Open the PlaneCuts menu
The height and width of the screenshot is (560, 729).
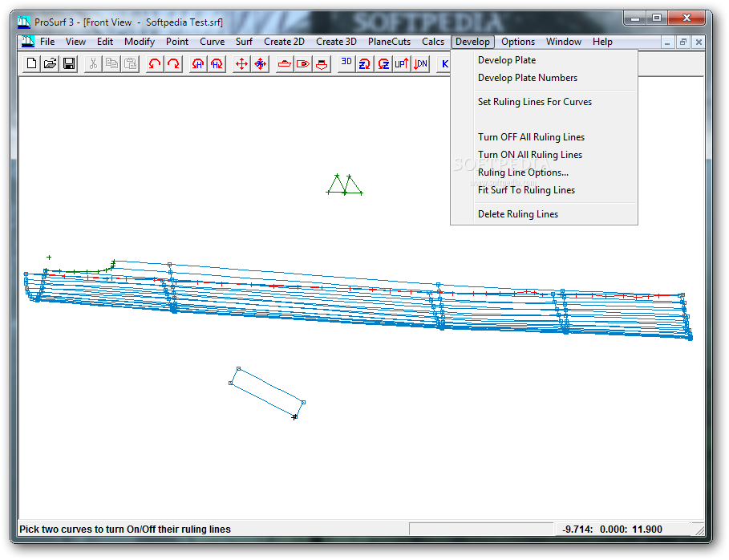389,42
